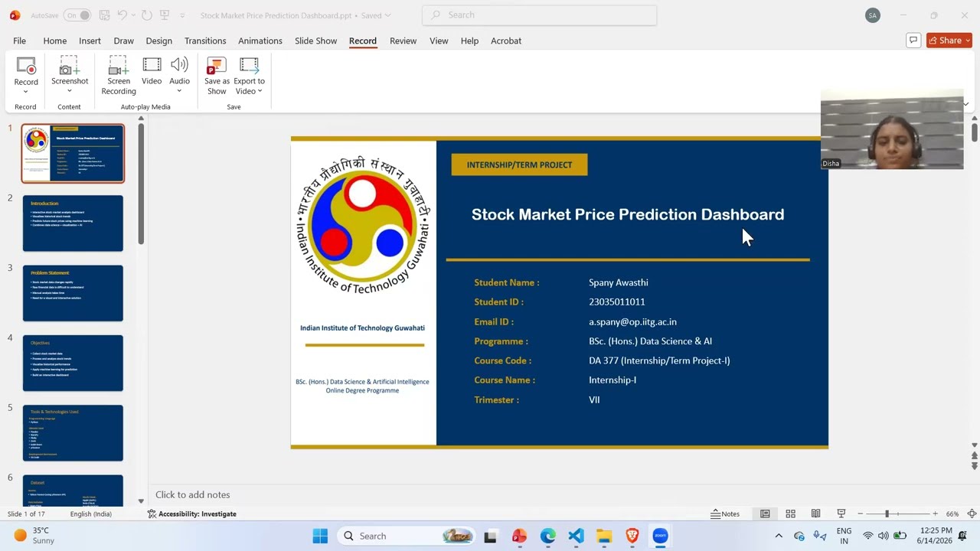
Task: Click Save as Show
Action: tap(217, 76)
